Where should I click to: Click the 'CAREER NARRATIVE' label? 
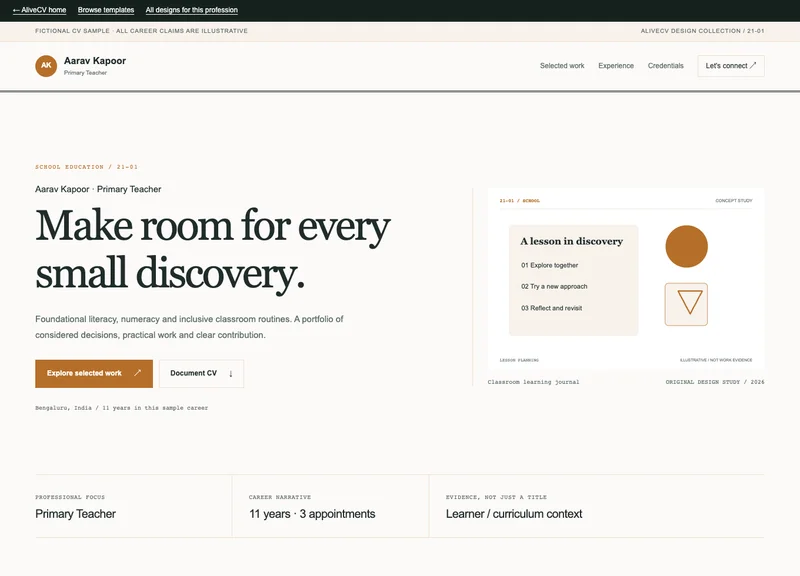click(280, 497)
